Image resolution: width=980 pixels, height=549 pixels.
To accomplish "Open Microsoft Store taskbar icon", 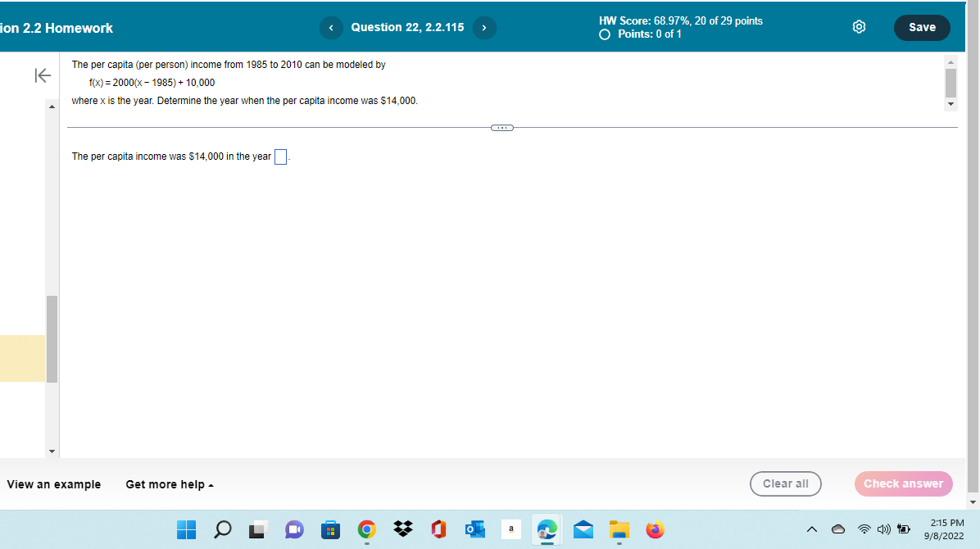I will point(330,529).
